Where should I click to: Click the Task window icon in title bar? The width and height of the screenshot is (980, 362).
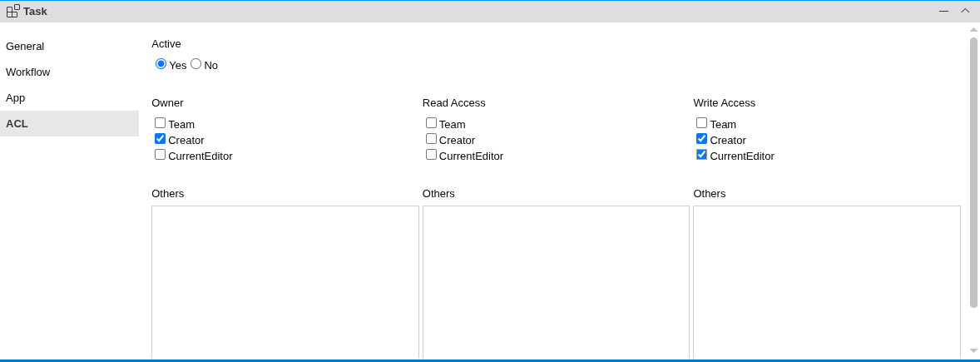12,11
